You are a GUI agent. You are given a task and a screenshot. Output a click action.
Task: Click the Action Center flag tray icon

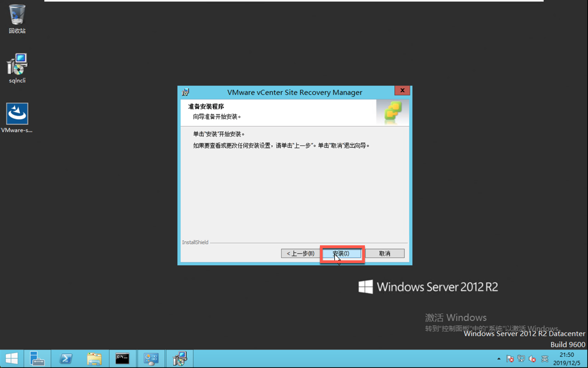[510, 359]
